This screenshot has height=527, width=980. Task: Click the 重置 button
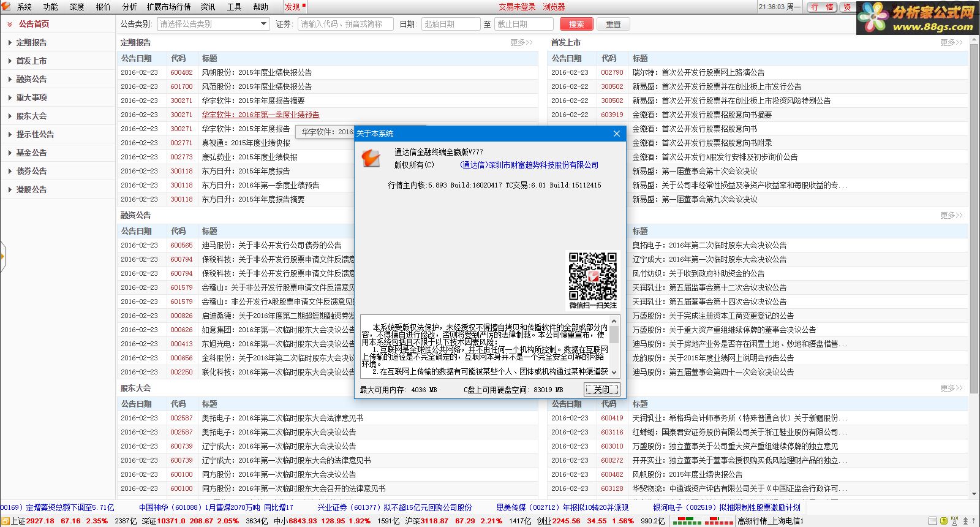613,24
